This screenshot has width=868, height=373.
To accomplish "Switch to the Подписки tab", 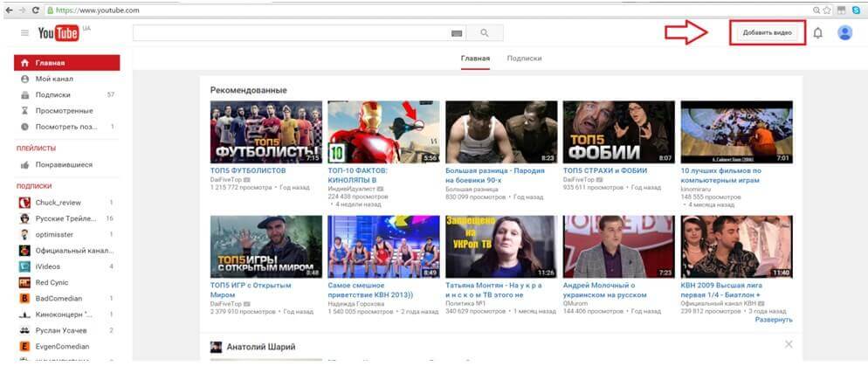I will click(524, 59).
